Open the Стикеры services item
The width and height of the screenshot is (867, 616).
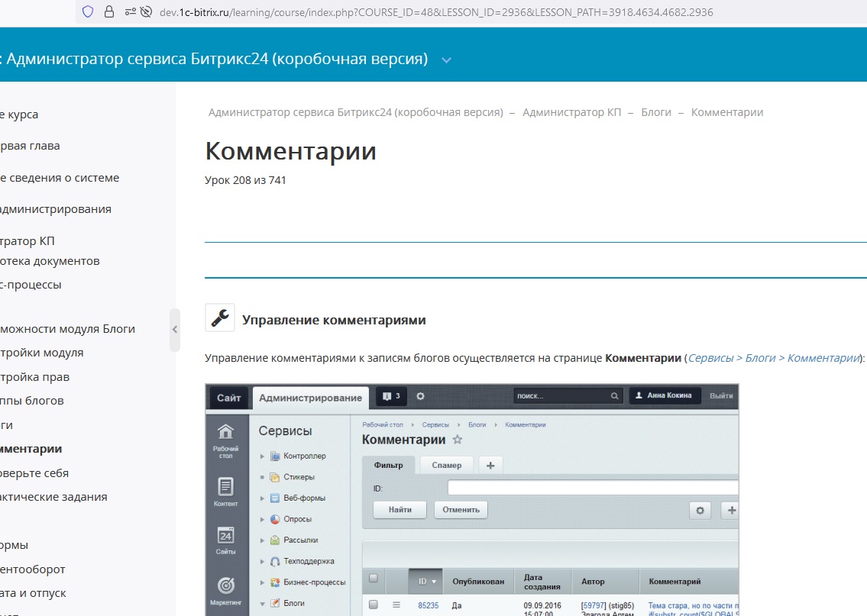tap(299, 477)
